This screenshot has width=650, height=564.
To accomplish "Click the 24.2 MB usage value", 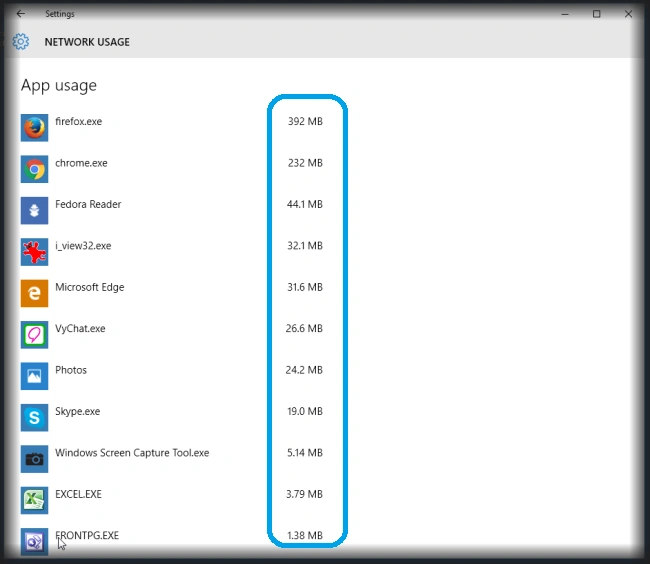I will coord(304,370).
